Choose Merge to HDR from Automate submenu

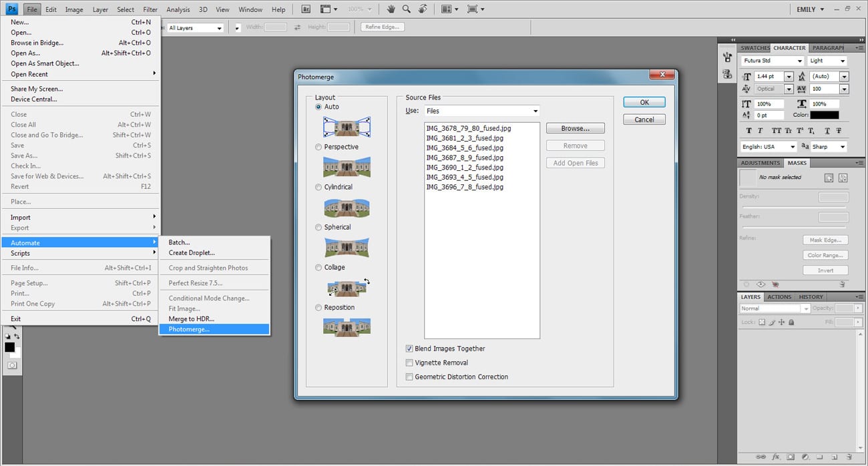click(x=191, y=319)
